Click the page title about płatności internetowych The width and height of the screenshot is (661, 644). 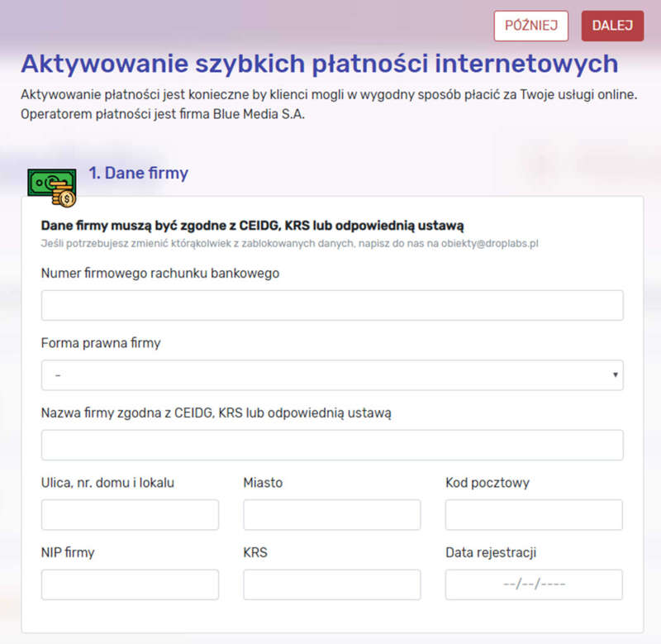pyautogui.click(x=319, y=64)
